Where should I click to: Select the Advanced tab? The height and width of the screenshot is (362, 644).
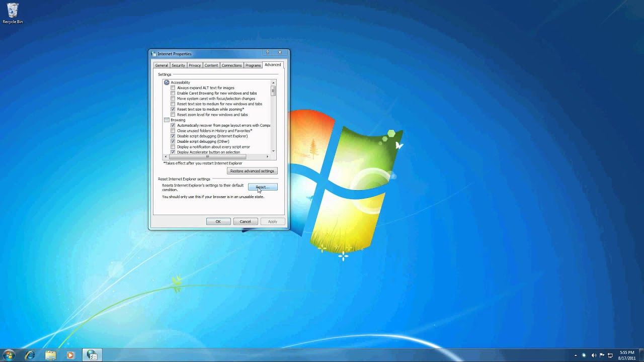pyautogui.click(x=273, y=65)
